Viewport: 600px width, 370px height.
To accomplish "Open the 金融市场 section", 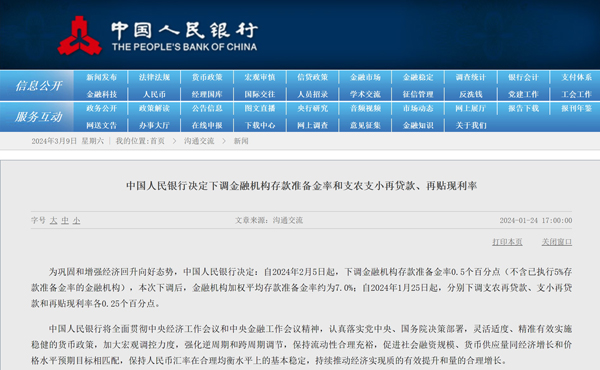I will click(x=365, y=77).
